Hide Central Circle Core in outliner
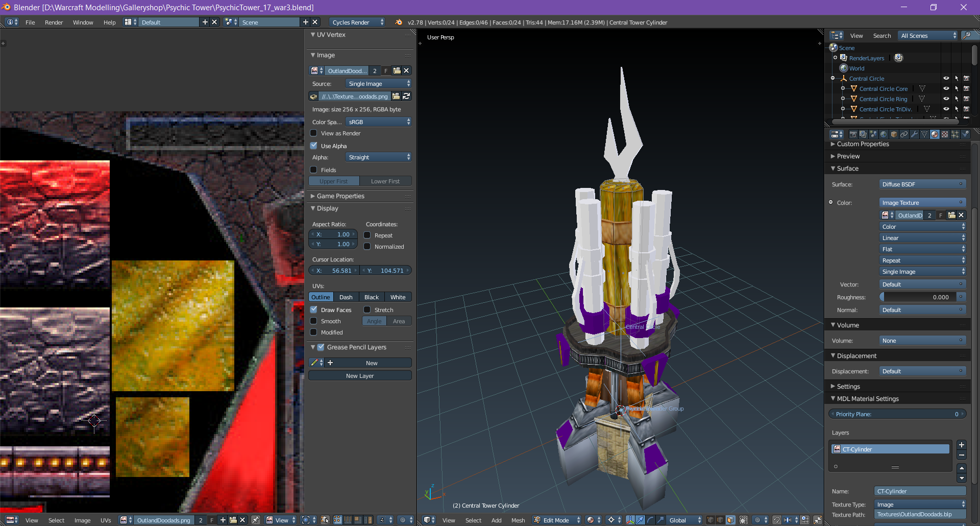Viewport: 980px width, 526px height. pos(946,88)
